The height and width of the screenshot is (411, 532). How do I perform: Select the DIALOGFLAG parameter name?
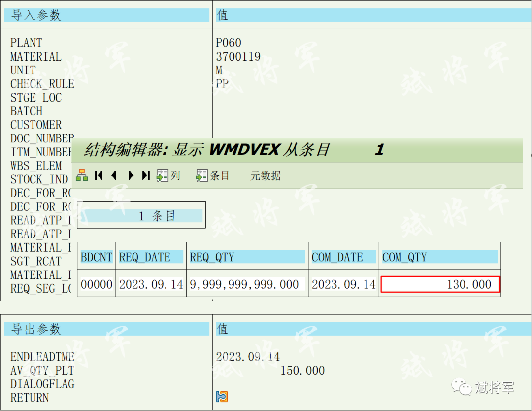pyautogui.click(x=42, y=384)
